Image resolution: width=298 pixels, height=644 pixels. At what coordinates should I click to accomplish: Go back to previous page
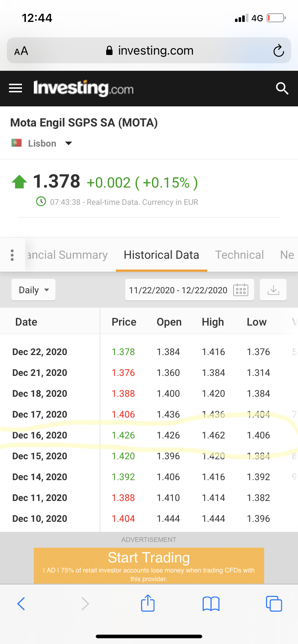21,603
